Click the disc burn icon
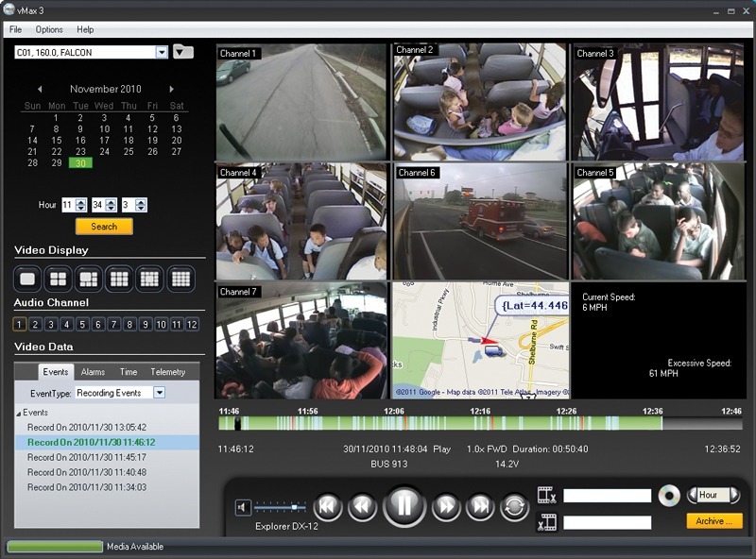The height and width of the screenshot is (559, 756). 669,496
